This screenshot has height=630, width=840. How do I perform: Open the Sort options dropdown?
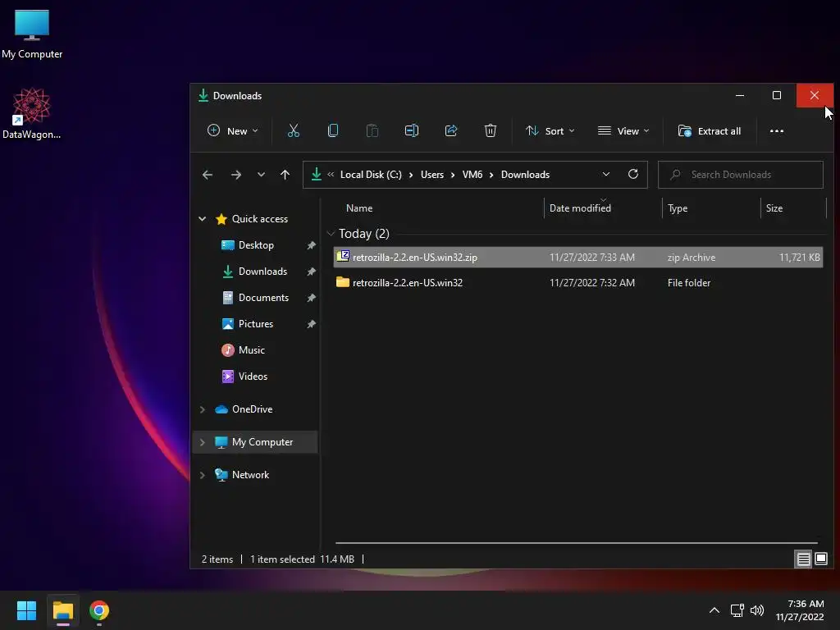[550, 130]
